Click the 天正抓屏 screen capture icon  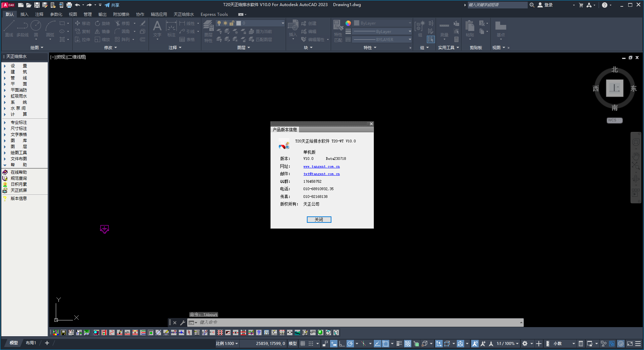[5, 190]
